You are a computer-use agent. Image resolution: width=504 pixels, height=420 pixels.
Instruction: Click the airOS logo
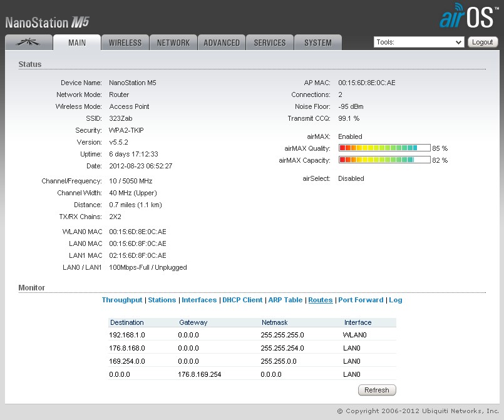(469, 16)
